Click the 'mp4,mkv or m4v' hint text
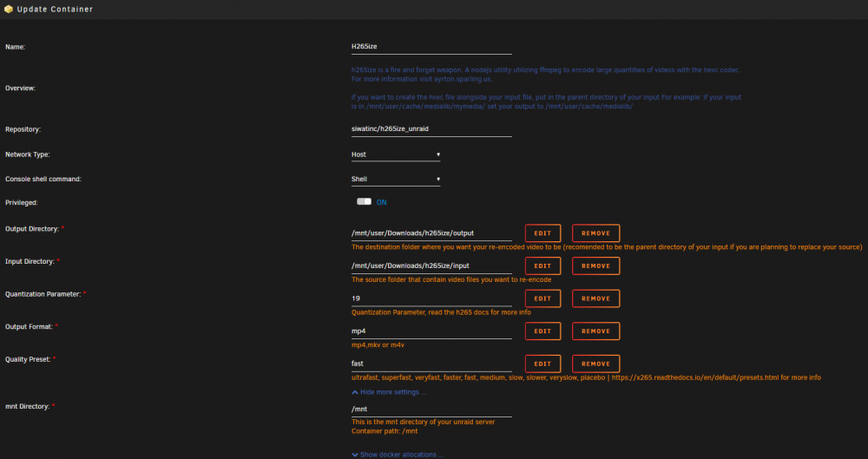The image size is (868, 459). coord(378,345)
